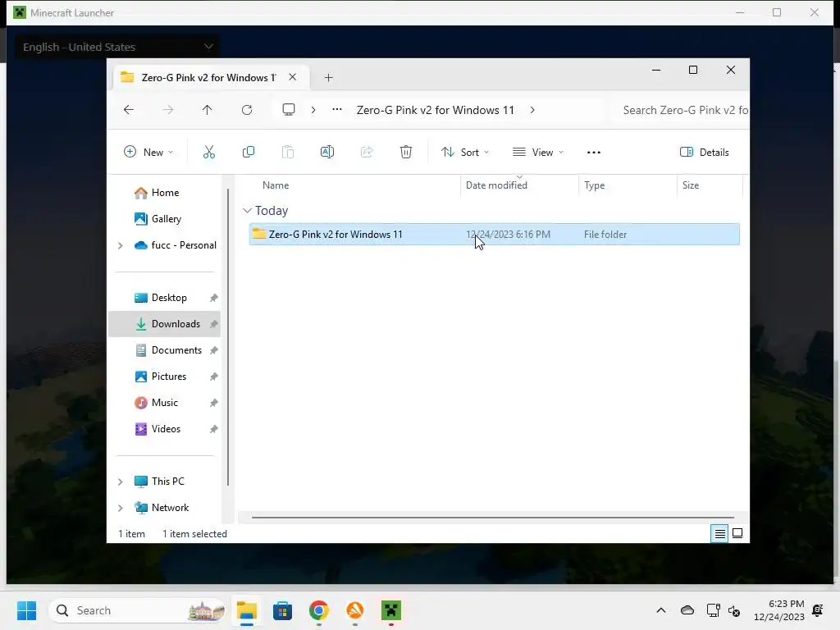This screenshot has width=840, height=630.
Task: Click '1 item selected' status text
Action: (x=194, y=534)
